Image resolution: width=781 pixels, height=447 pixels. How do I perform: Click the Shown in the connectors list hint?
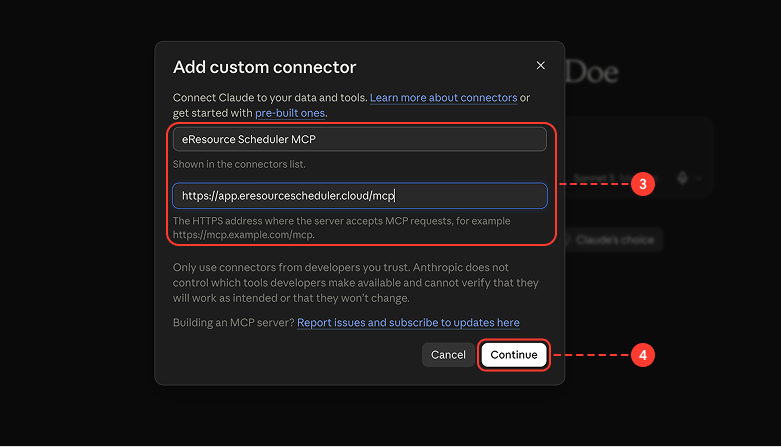pos(239,164)
